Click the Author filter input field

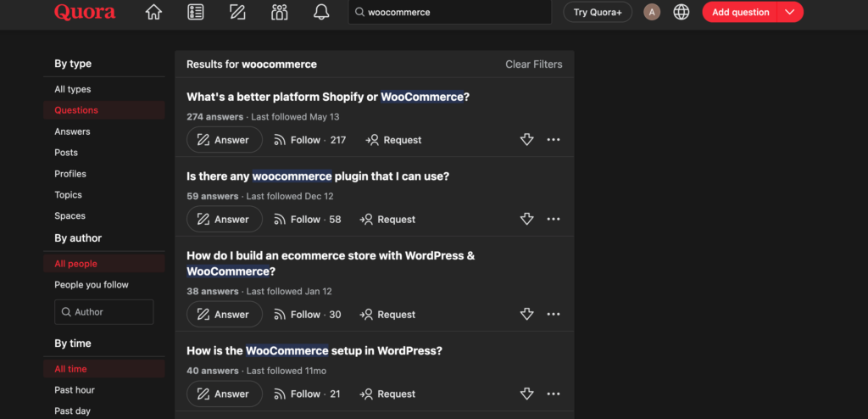103,312
